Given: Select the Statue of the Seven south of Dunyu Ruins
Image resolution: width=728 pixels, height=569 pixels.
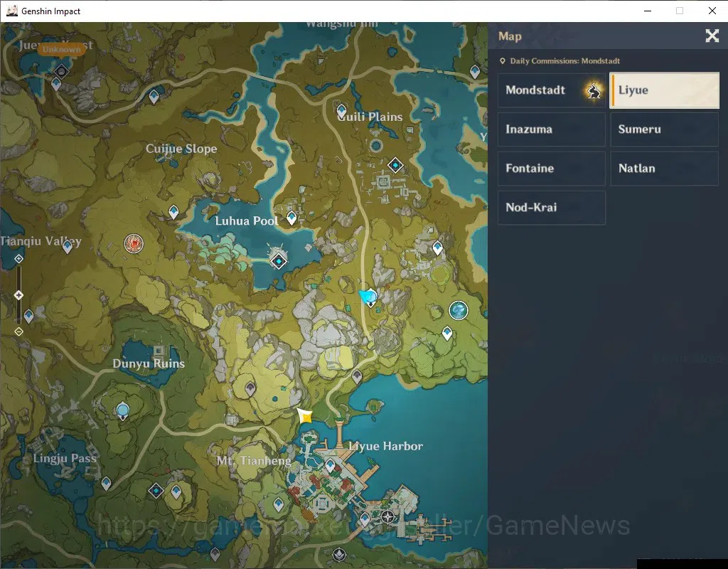Looking at the screenshot, I should click(x=122, y=412).
